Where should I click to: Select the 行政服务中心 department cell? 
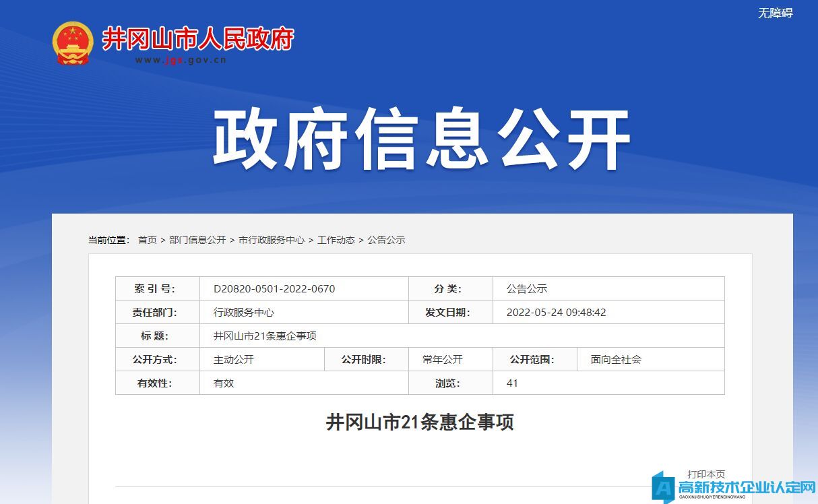click(244, 313)
